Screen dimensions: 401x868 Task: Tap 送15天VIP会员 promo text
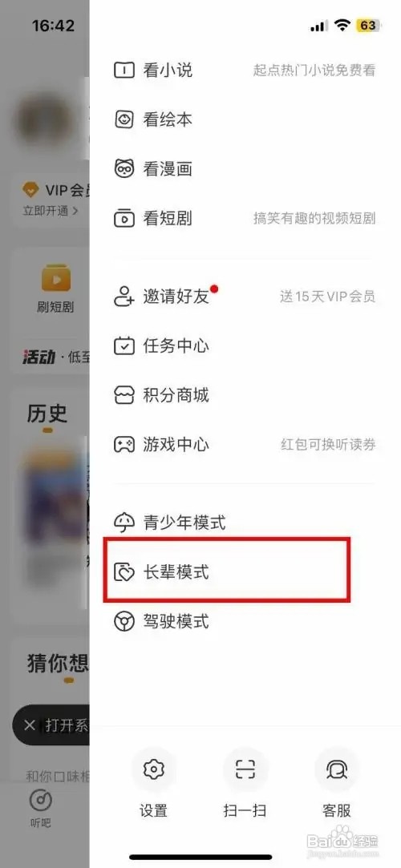[327, 297]
